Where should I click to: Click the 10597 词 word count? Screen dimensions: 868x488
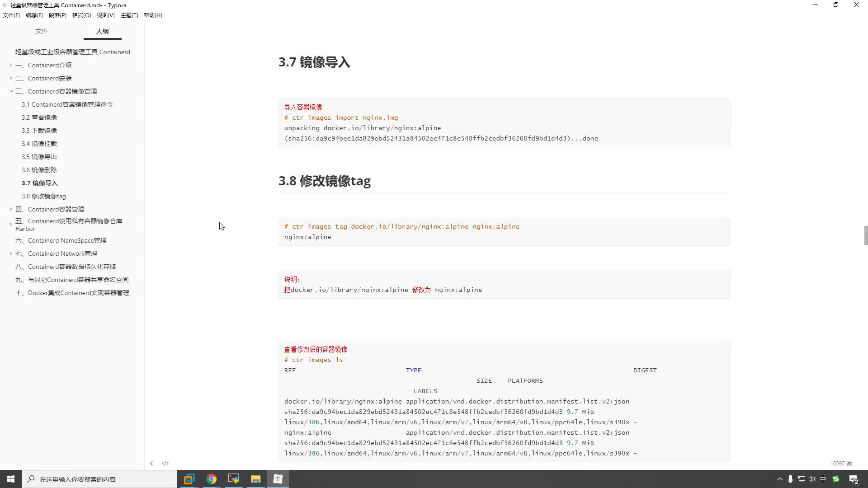click(841, 464)
